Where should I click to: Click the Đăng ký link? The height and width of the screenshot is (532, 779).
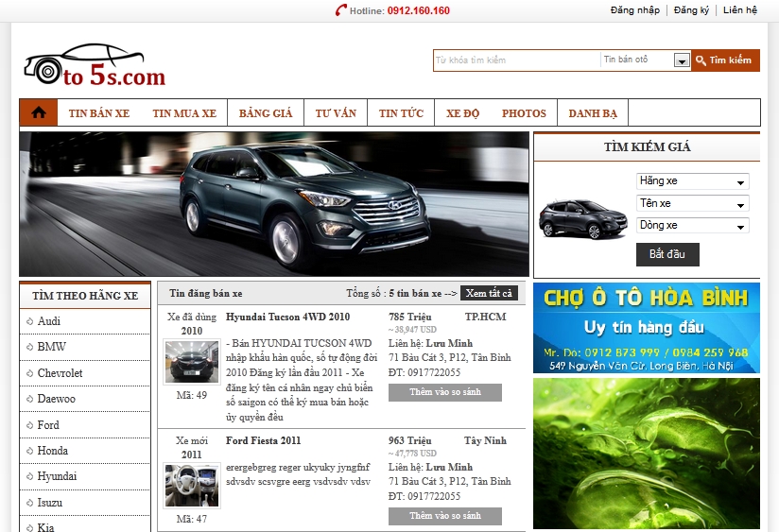tap(691, 10)
